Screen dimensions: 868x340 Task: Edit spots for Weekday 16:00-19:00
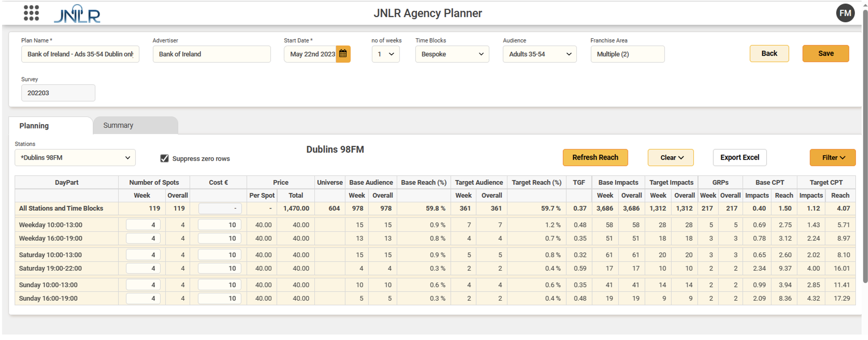click(143, 238)
